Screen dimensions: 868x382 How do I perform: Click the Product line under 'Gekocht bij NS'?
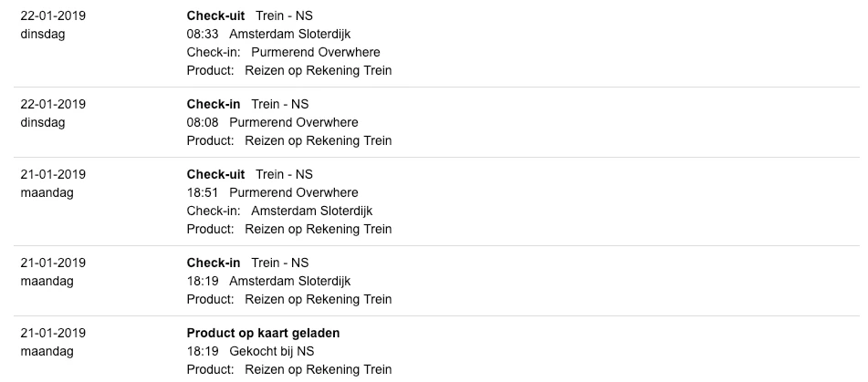288,369
